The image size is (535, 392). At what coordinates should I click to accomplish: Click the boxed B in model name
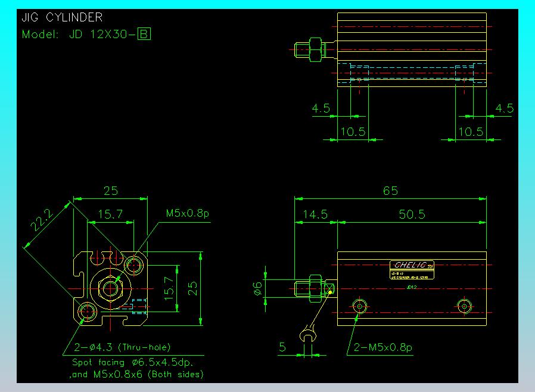coord(144,34)
